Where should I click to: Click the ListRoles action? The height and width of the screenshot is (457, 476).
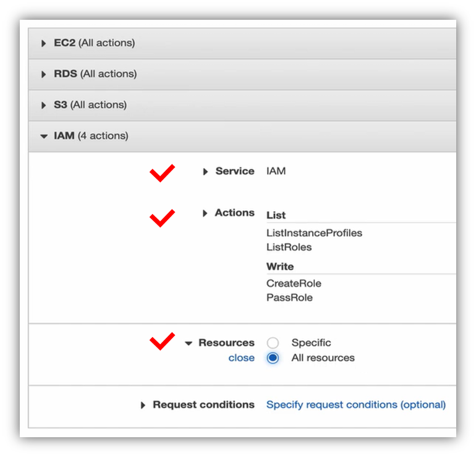pyautogui.click(x=289, y=247)
